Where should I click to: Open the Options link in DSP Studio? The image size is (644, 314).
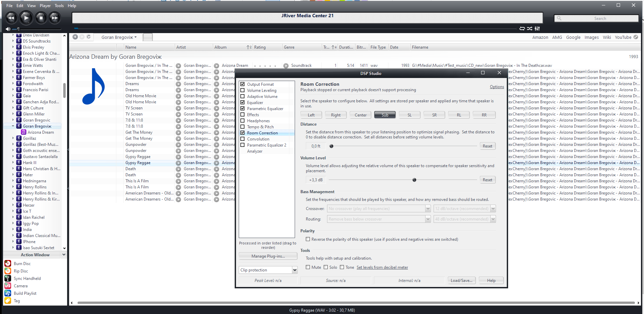tap(497, 87)
